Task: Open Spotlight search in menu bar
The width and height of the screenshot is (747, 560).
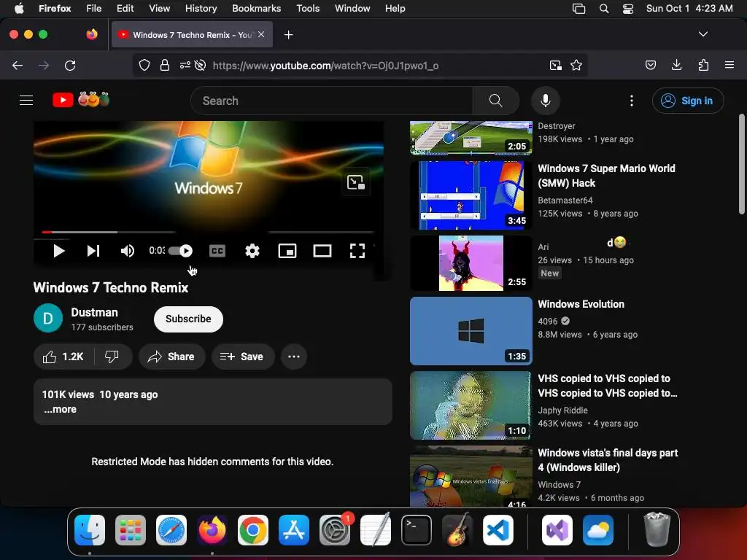Action: [x=603, y=9]
